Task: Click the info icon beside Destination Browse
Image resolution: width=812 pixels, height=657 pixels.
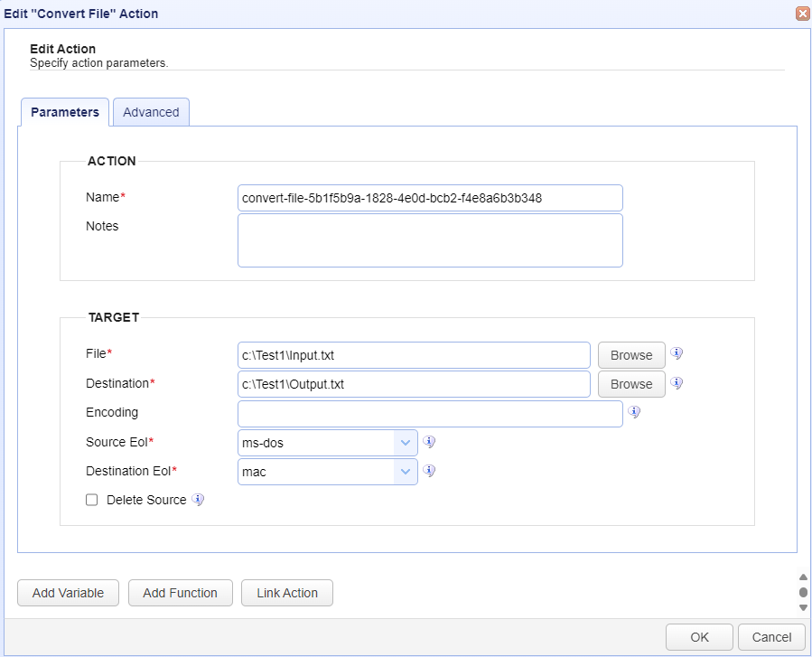Action: pos(676,383)
